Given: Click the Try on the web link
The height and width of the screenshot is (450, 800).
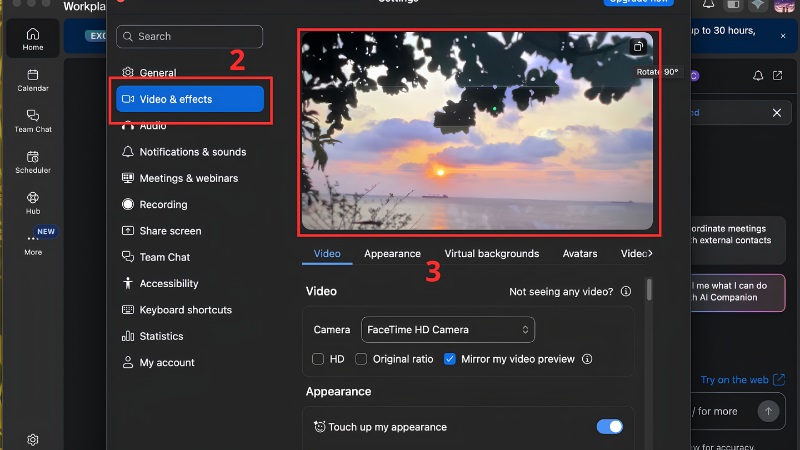Looking at the screenshot, I should pyautogui.click(x=742, y=380).
